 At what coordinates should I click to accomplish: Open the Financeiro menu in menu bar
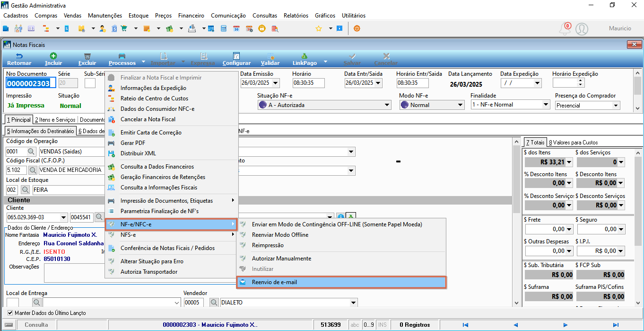(191, 16)
